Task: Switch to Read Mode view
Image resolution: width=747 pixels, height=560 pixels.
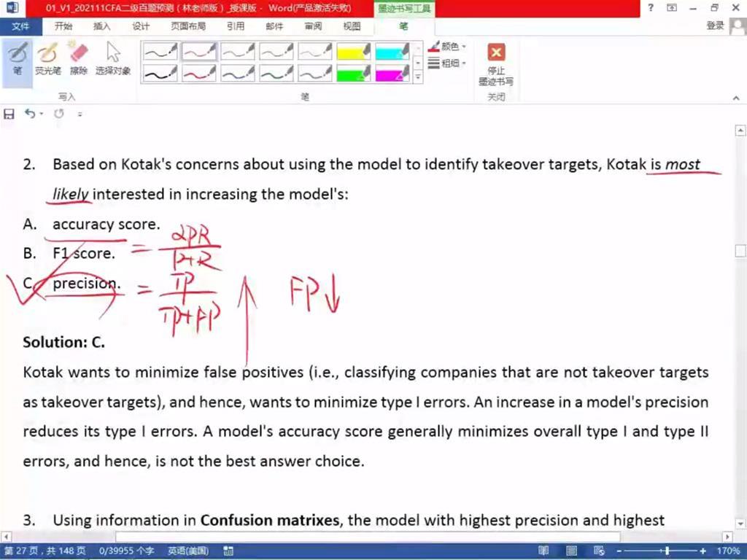Action: point(543,551)
